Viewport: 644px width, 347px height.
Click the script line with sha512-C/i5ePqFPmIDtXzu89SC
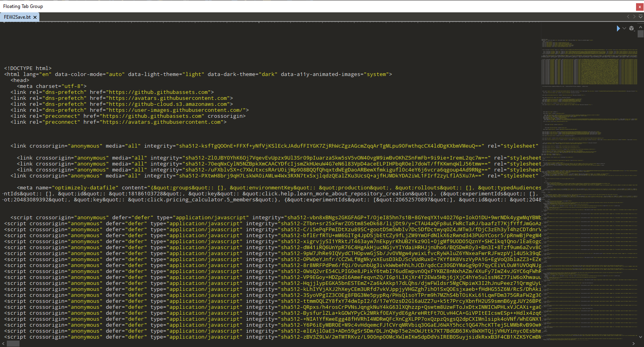click(x=272, y=230)
